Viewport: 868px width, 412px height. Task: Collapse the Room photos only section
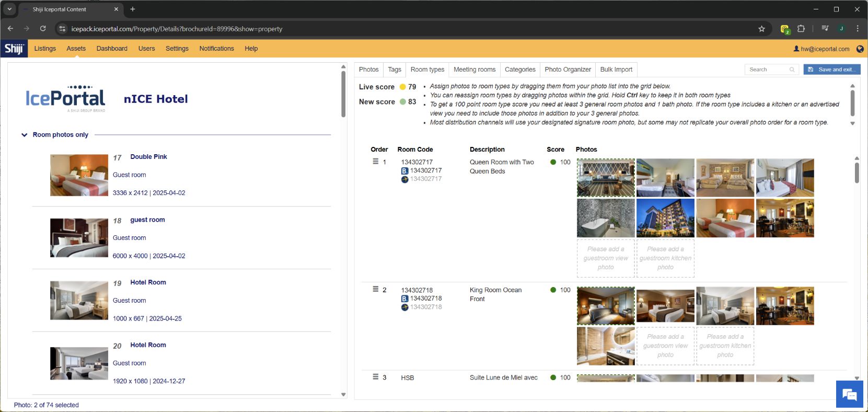pyautogui.click(x=24, y=135)
